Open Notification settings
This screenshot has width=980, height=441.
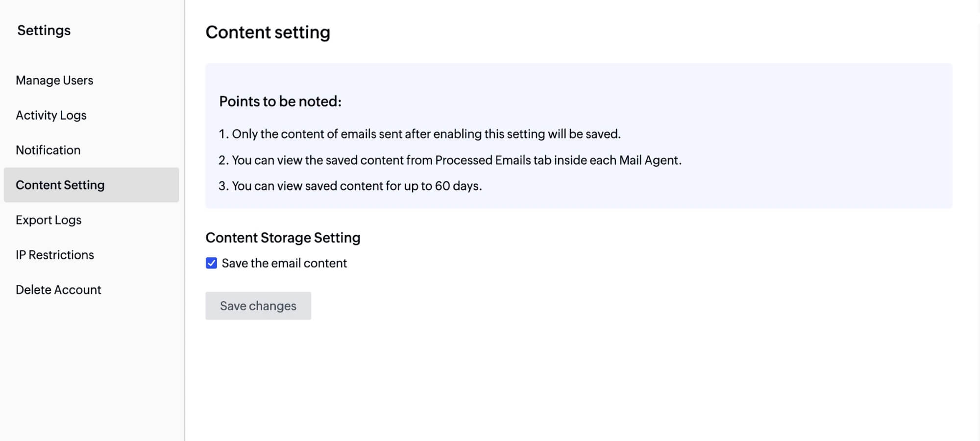click(48, 150)
